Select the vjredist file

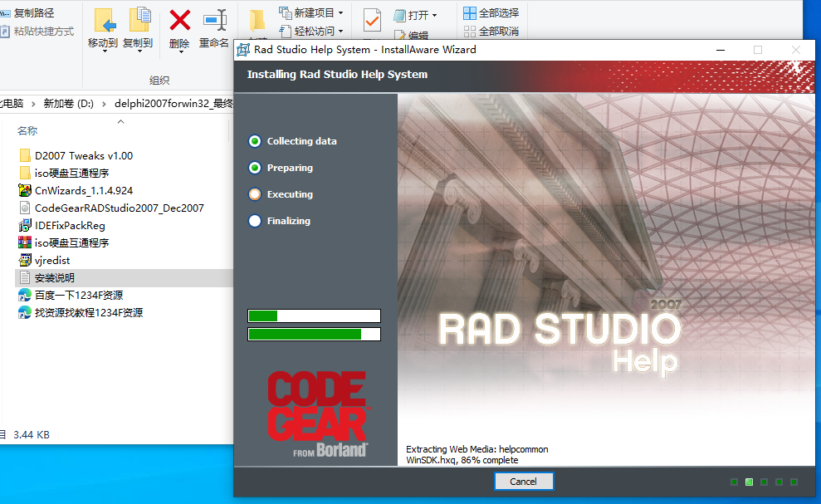[51, 261]
